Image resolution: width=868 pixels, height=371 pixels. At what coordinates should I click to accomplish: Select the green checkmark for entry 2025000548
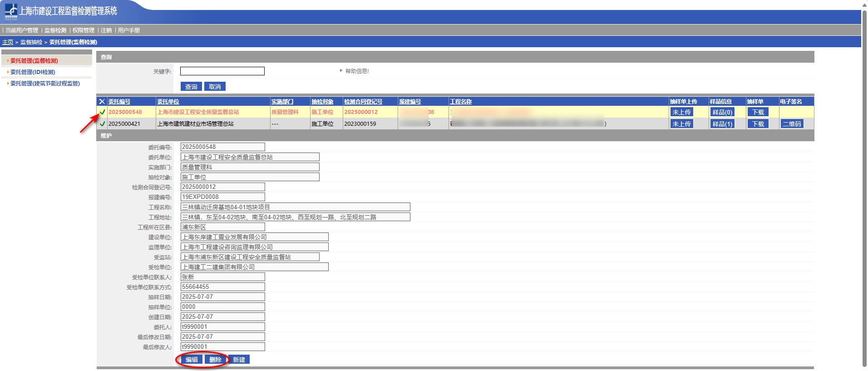pyautogui.click(x=102, y=112)
